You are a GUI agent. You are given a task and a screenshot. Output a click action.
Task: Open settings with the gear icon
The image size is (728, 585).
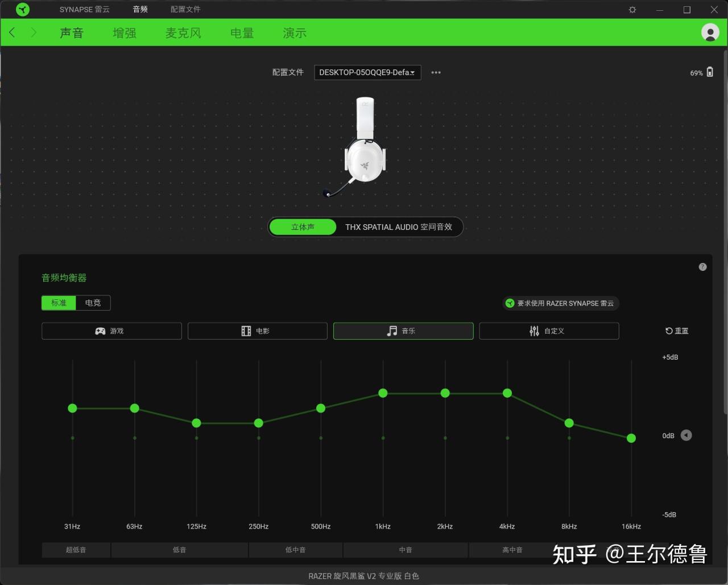[632, 10]
